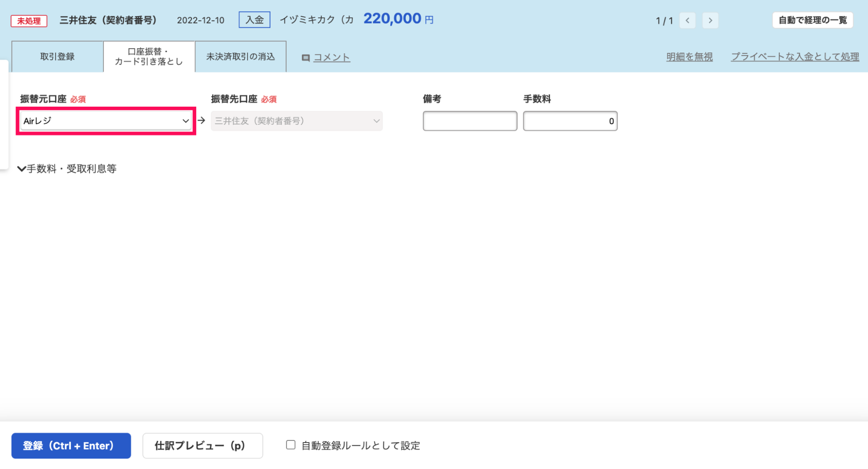Screen dimensions: 868x469
Task: Click the 220,000 amount text
Action: click(392, 19)
